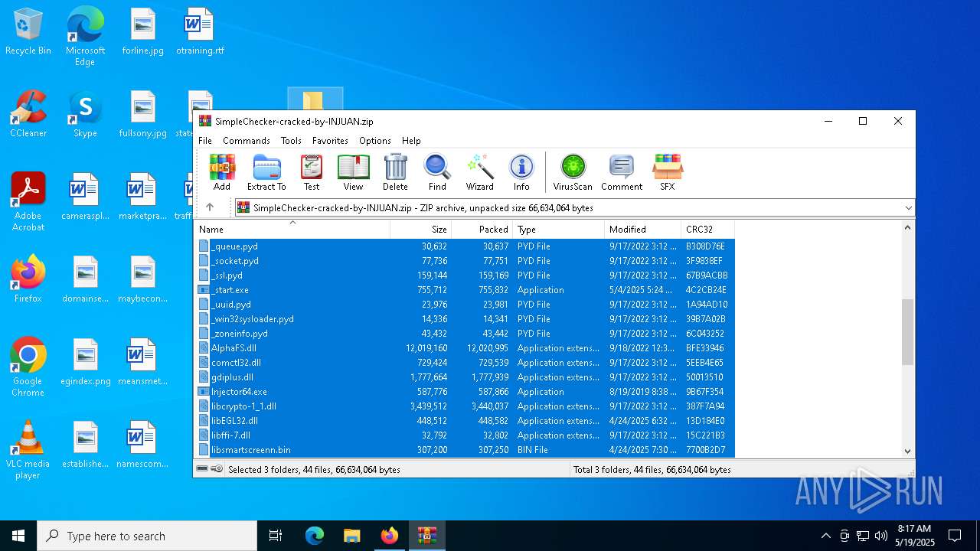The height and width of the screenshot is (551, 980).
Task: Open the Options menu
Action: [x=375, y=141]
